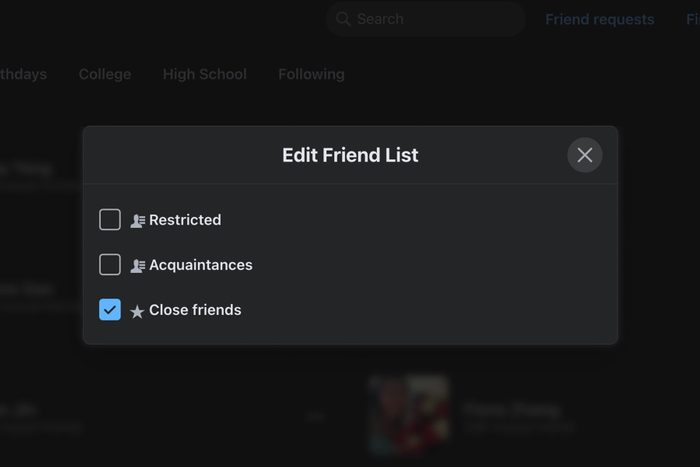Close the Edit Friend List dialog
Viewport: 700px width, 467px height.
click(x=585, y=155)
